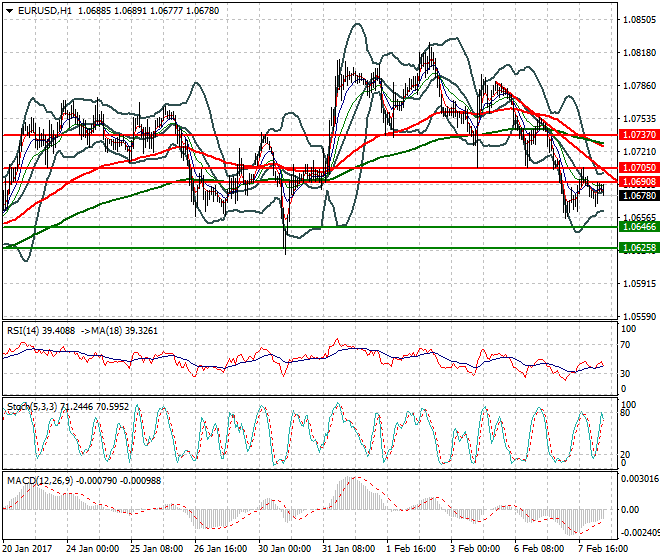Click the red 1.07370 price level label
This screenshot has height=560, width=660.
coord(639,135)
